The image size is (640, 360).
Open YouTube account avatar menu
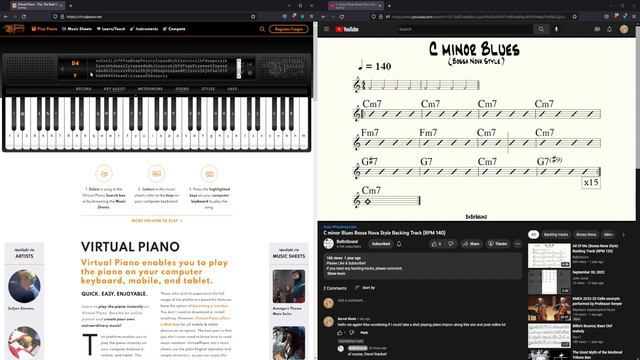[x=624, y=29]
